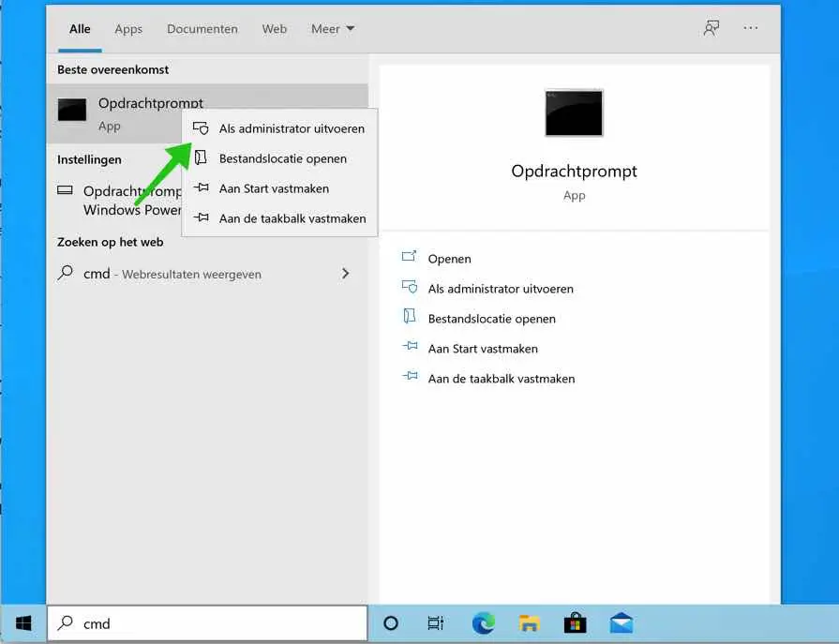
Task: Click shield icon in context menu
Action: click(201, 127)
